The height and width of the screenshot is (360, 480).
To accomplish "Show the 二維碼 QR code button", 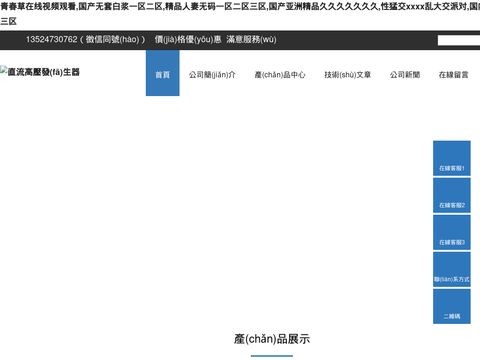I will pos(452,306).
